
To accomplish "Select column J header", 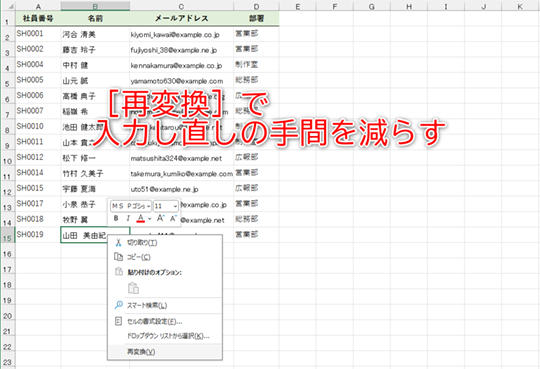I will 483,6.
